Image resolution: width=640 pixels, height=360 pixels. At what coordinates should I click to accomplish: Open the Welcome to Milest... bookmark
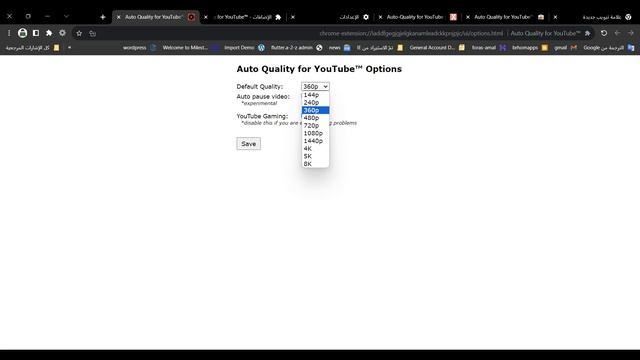click(x=191, y=48)
